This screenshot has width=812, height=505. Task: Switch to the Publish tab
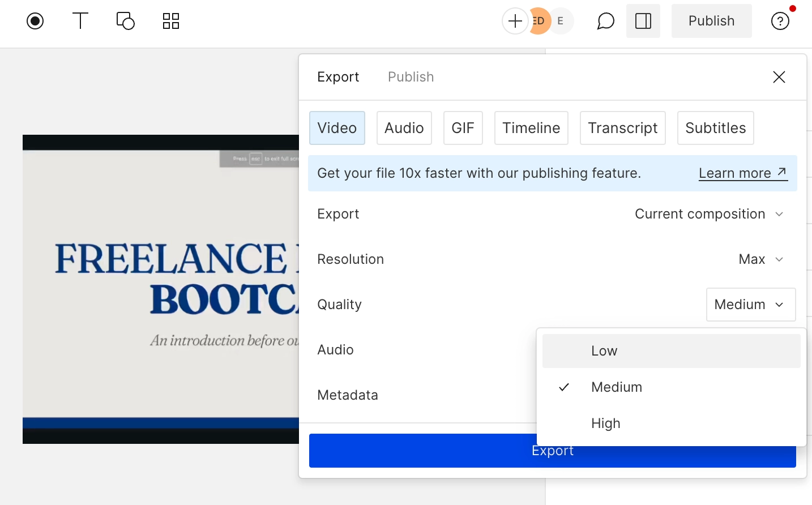point(411,77)
